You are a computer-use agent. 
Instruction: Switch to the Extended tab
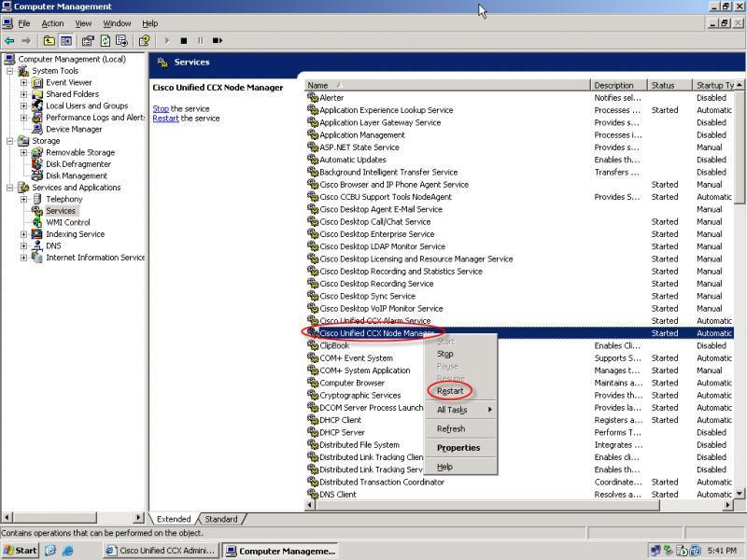click(x=174, y=519)
